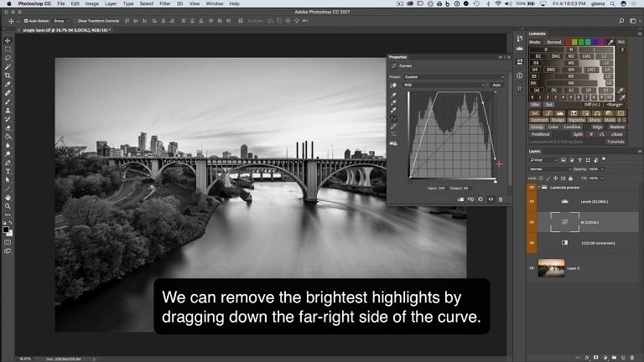
Task: Open the Curves Preset dropdown
Action: click(x=454, y=77)
